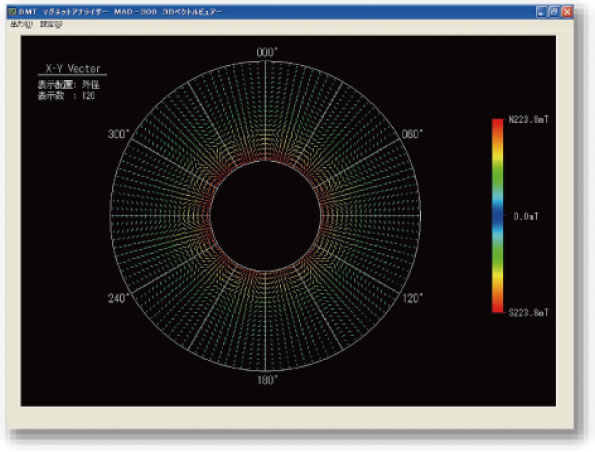This screenshot has height=452, width=595.
Task: Click the blue 0.0mT midpoint of color scale
Action: [x=497, y=216]
